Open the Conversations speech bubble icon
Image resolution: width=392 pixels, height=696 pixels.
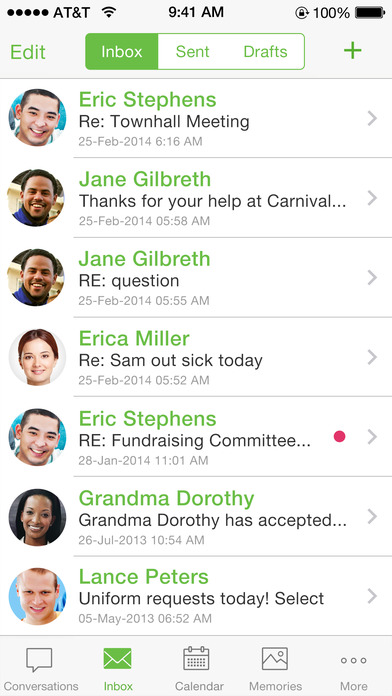pos(40,660)
